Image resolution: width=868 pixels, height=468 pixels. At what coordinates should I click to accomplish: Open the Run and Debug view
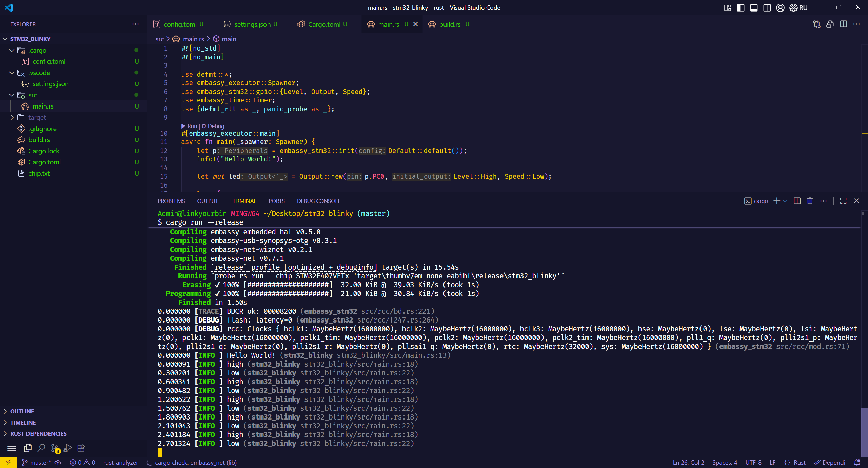click(67, 448)
